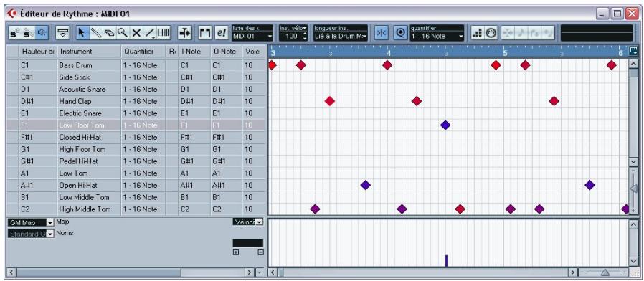Select the High Middle Tom instrument row

point(136,209)
